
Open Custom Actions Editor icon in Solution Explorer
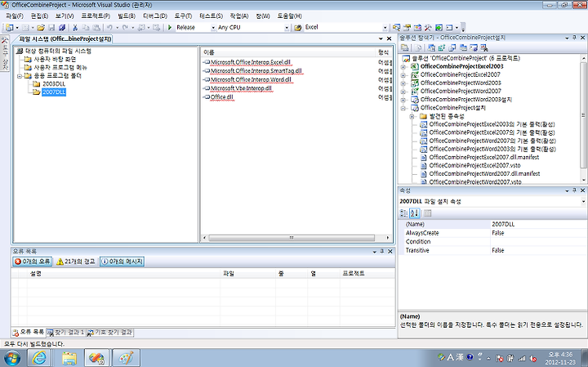click(474, 47)
